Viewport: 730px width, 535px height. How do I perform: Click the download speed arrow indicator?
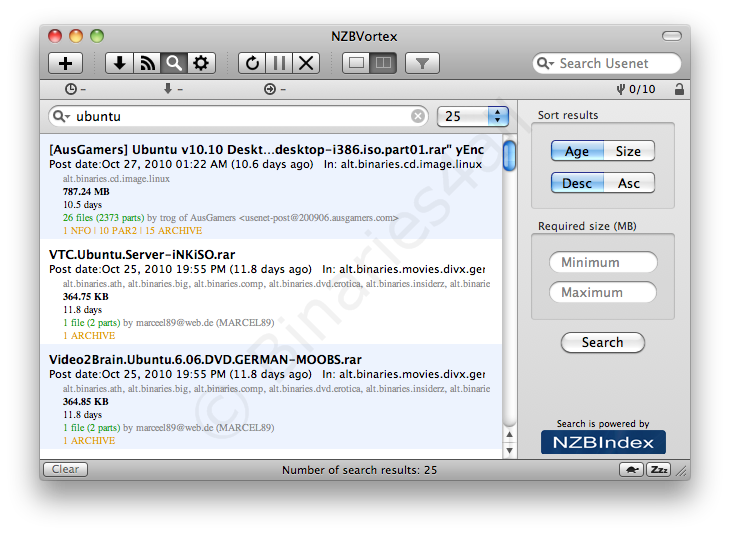click(173, 88)
